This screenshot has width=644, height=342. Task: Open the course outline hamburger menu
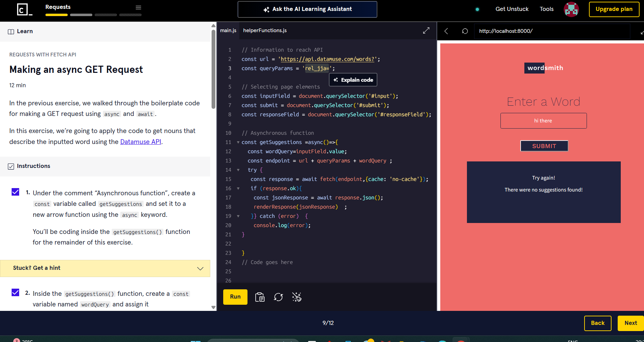click(138, 8)
